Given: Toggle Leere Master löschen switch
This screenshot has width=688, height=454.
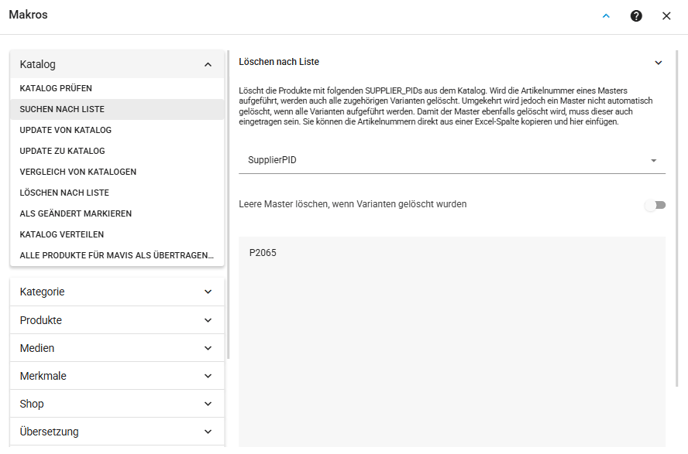Looking at the screenshot, I should [655, 205].
